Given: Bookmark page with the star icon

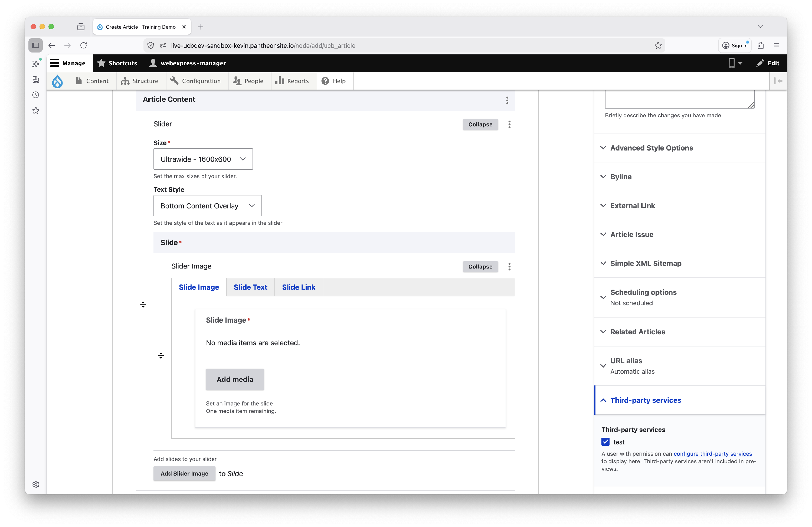Looking at the screenshot, I should pyautogui.click(x=658, y=45).
